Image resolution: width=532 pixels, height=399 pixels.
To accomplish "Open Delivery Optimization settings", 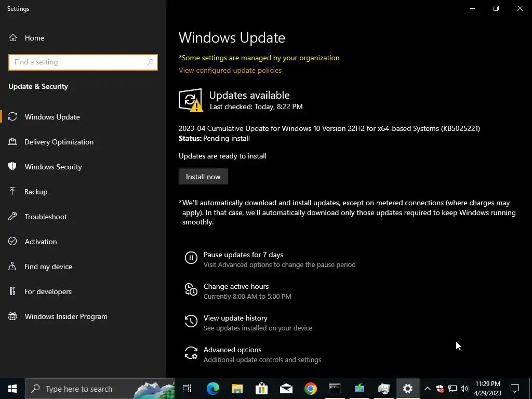I will click(83, 142).
